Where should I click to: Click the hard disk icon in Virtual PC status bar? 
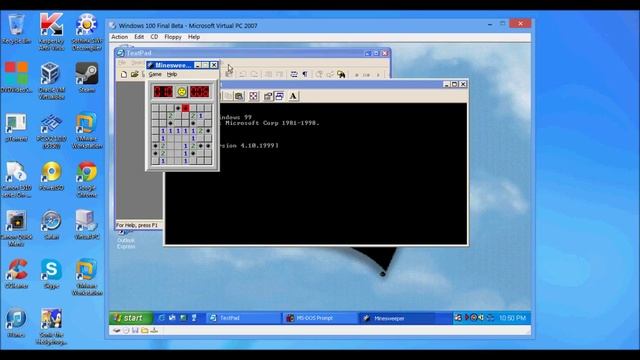click(x=117, y=330)
